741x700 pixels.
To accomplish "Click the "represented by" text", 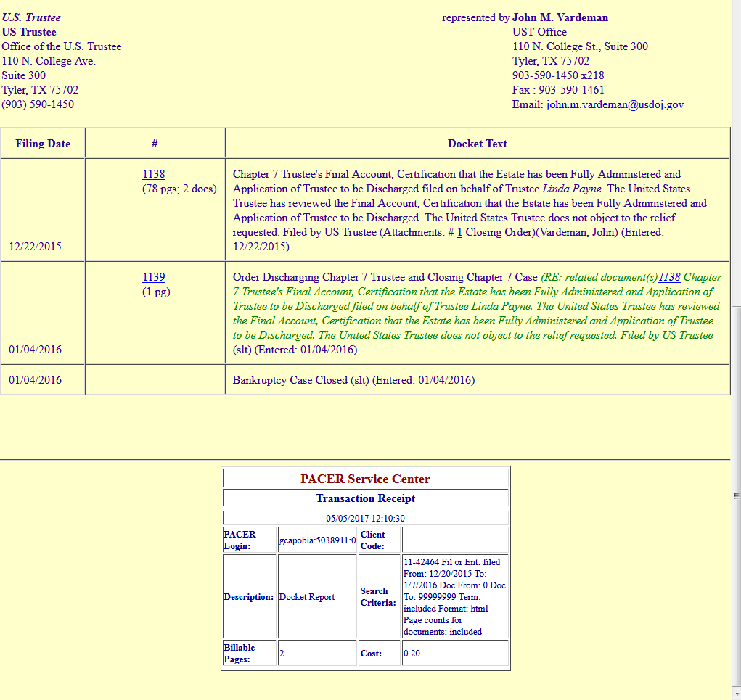I will pos(476,17).
